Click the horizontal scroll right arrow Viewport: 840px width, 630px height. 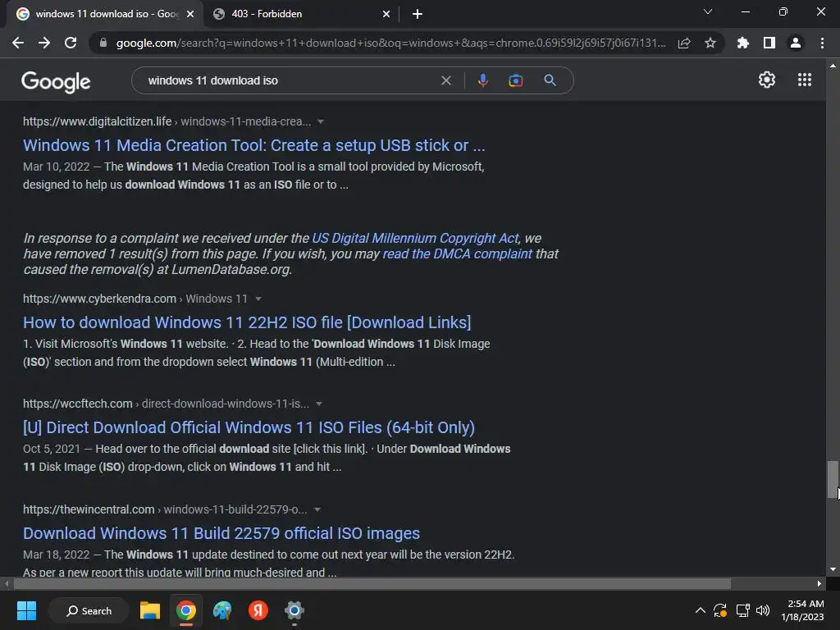click(819, 584)
